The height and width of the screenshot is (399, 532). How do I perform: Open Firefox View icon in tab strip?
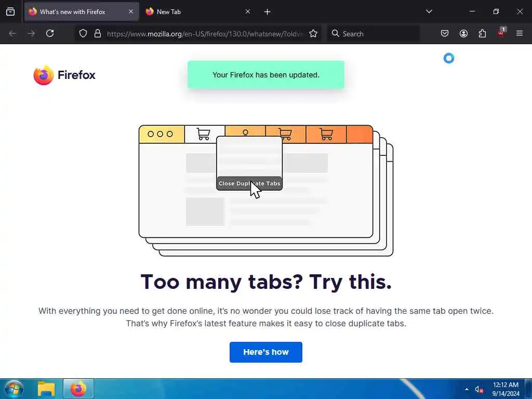(10, 11)
